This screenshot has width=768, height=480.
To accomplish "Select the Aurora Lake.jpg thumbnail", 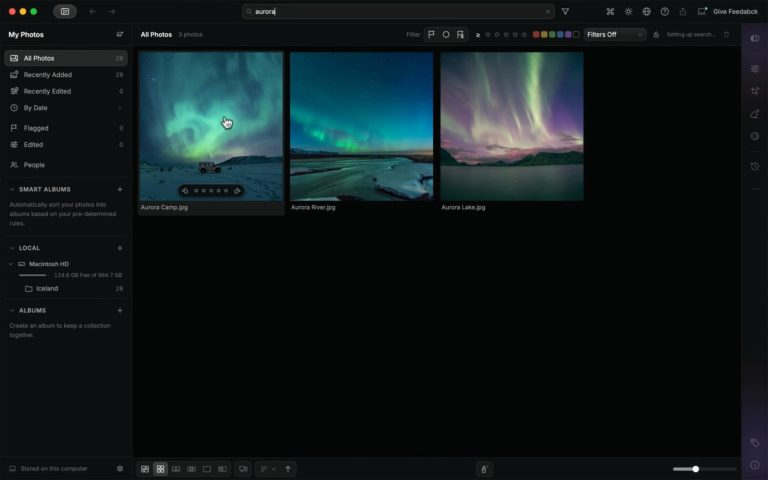I will (512, 126).
